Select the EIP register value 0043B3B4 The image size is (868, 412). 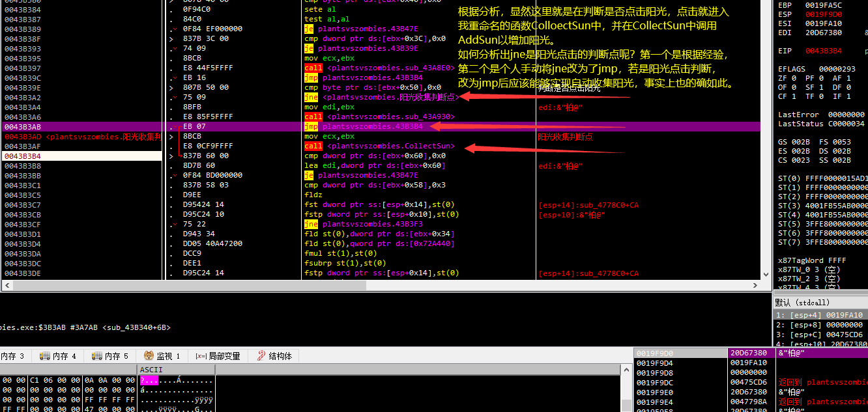coord(824,50)
